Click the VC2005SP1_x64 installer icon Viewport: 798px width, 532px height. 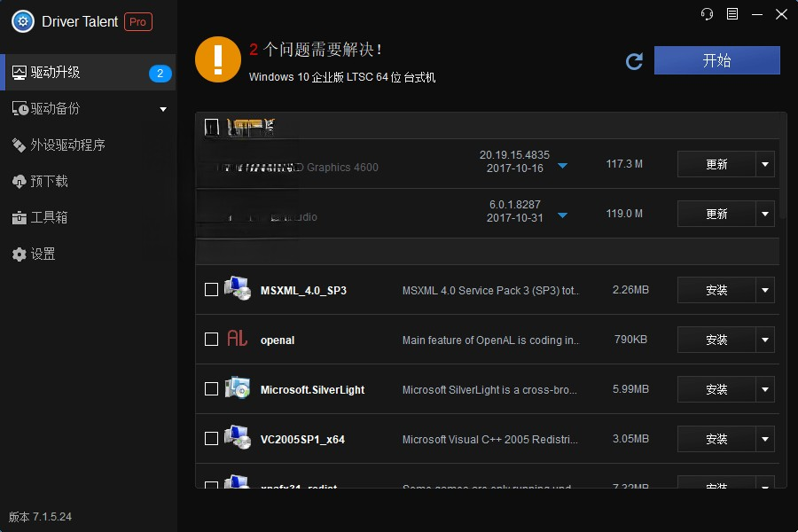[237, 437]
